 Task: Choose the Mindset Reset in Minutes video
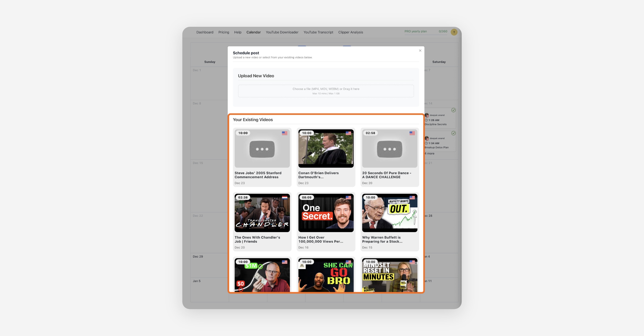(389, 275)
